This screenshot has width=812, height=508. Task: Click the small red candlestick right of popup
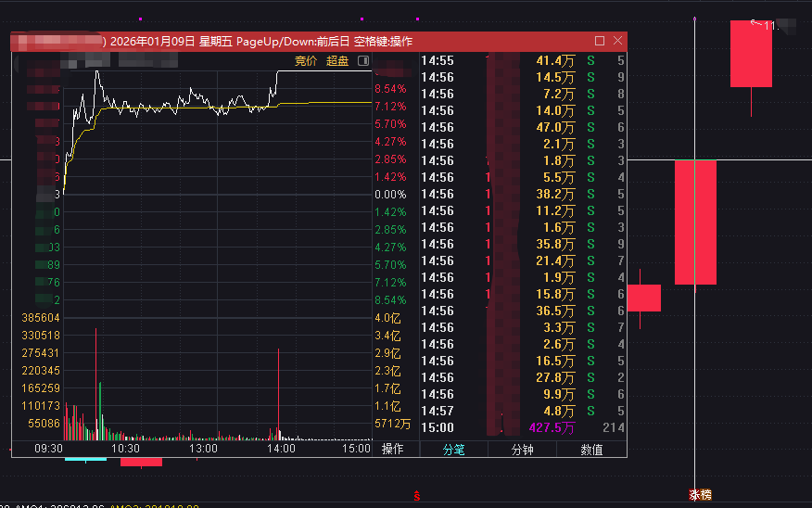(x=643, y=298)
